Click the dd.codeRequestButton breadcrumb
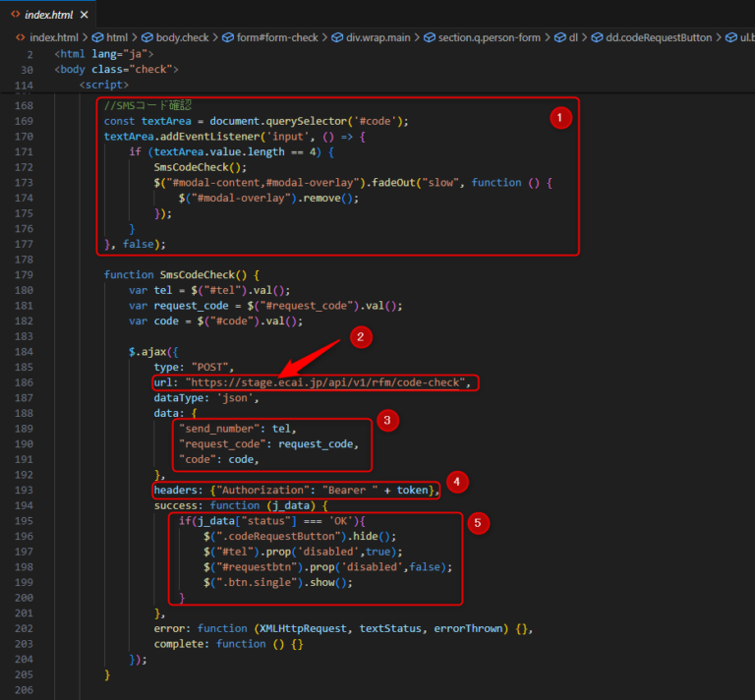Screen dimensions: 755x700 click(x=659, y=37)
